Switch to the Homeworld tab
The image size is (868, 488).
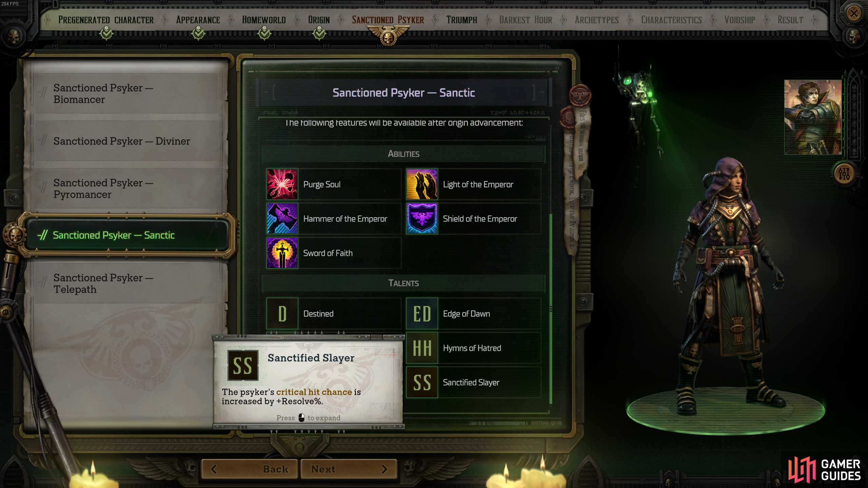click(264, 20)
